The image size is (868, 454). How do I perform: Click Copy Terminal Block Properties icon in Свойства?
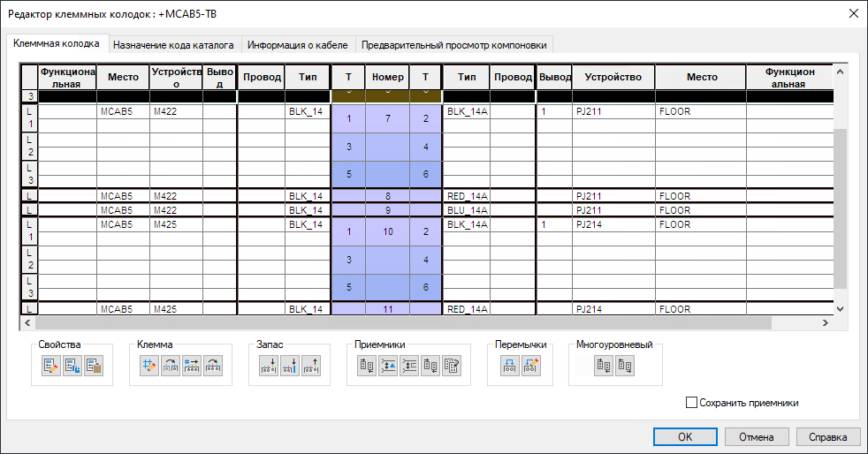tap(72, 366)
